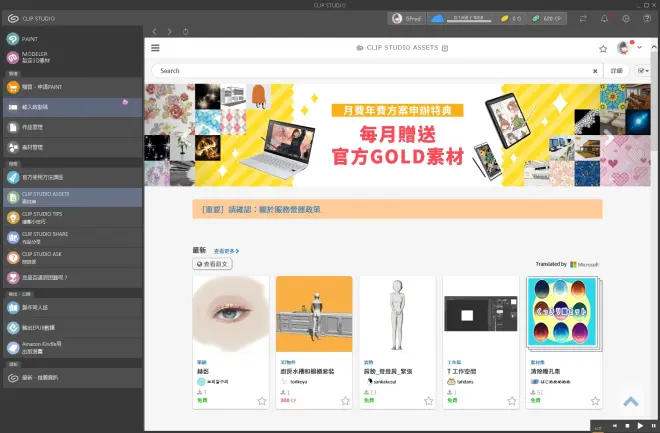The width and height of the screenshot is (660, 433).
Task: Favorite the workspace asset star
Action: click(x=512, y=401)
